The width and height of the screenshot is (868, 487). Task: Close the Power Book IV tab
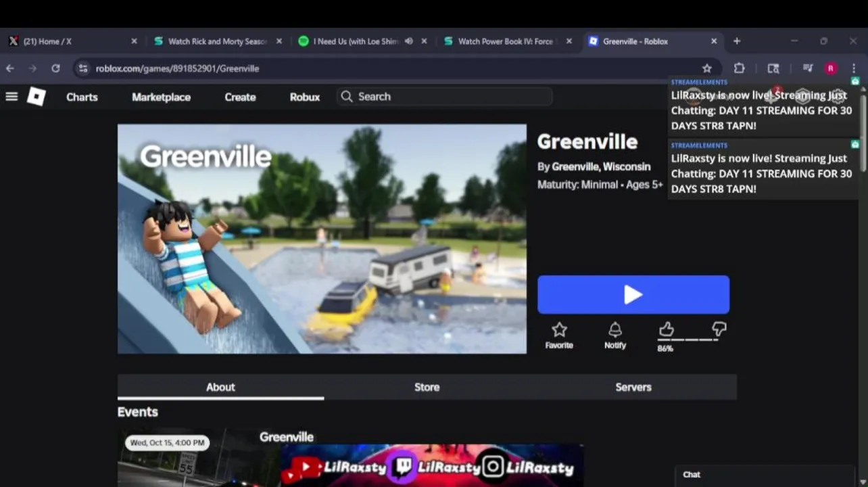(569, 41)
